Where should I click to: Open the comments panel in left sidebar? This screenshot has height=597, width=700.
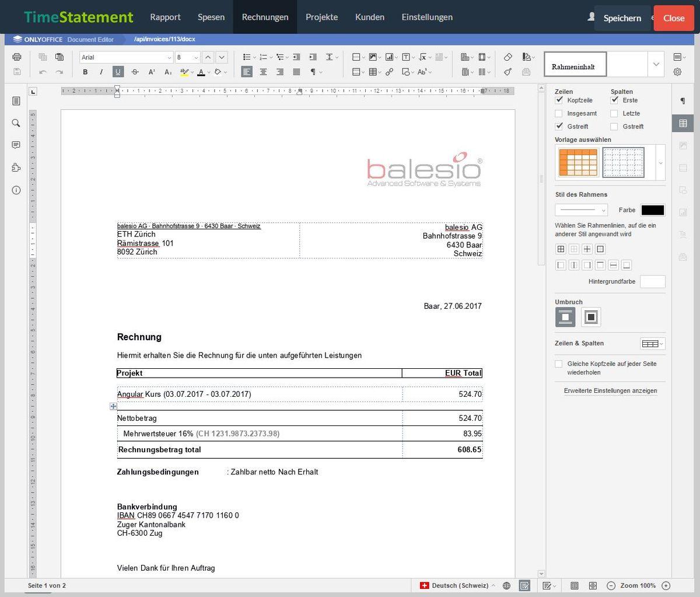(16, 145)
